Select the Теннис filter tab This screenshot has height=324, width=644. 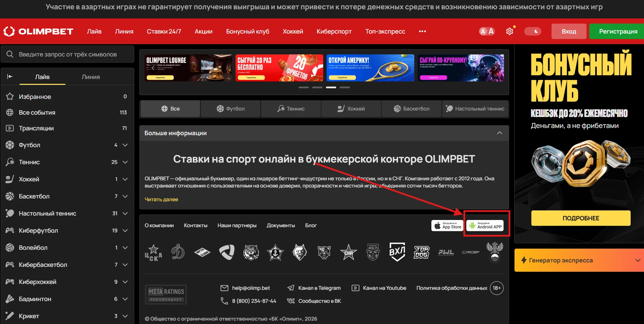tap(291, 109)
